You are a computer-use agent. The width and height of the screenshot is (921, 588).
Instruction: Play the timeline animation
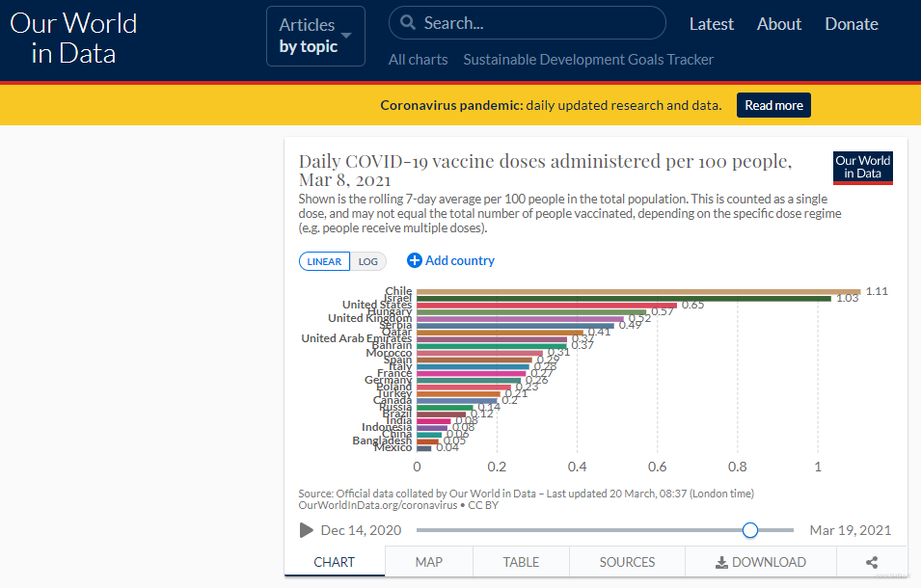coord(306,530)
